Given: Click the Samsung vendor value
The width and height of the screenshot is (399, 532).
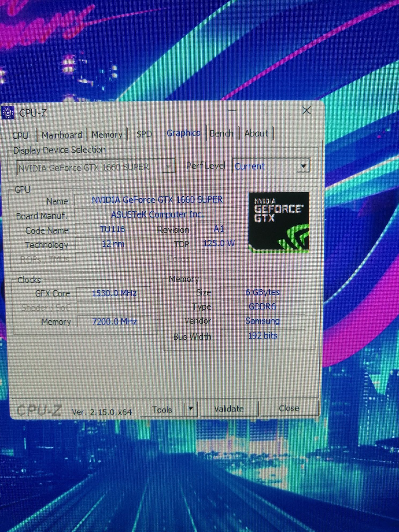Looking at the screenshot, I should coord(263,321).
